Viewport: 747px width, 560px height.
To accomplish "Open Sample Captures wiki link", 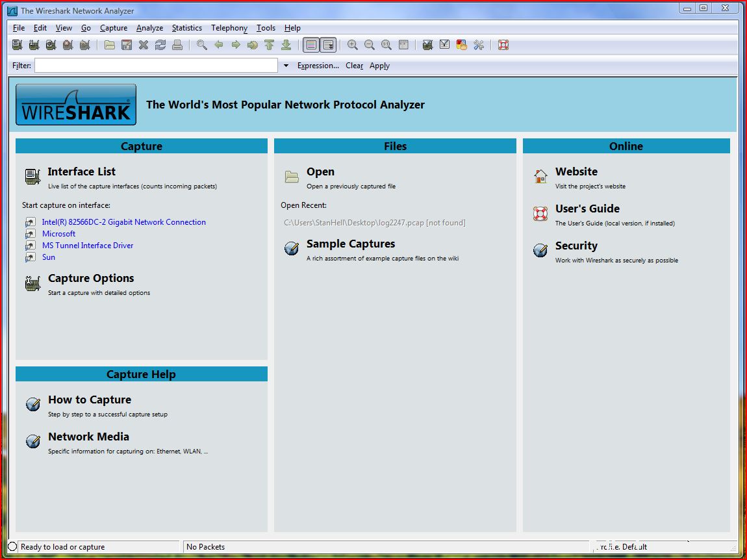I will (x=351, y=244).
